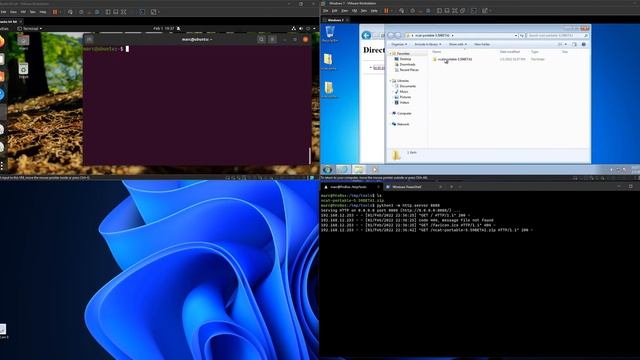Click the new tab icon in Ubuntu terminal
This screenshot has width=640, height=360.
pos(89,39)
